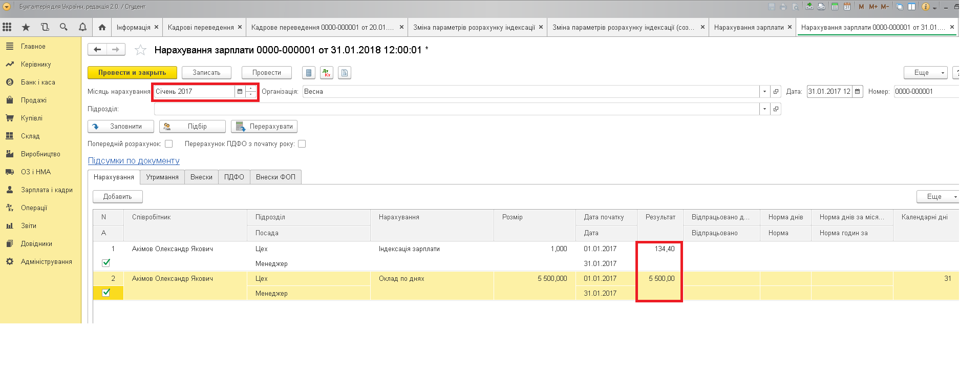The image size is (980, 369).
Task: Open the calculator in title bar
Action: (835, 7)
